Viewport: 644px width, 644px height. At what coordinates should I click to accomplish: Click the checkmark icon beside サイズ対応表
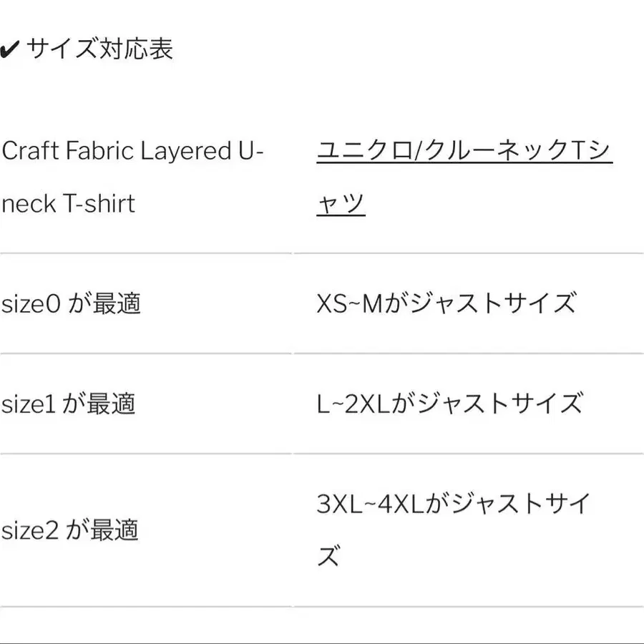10,51
